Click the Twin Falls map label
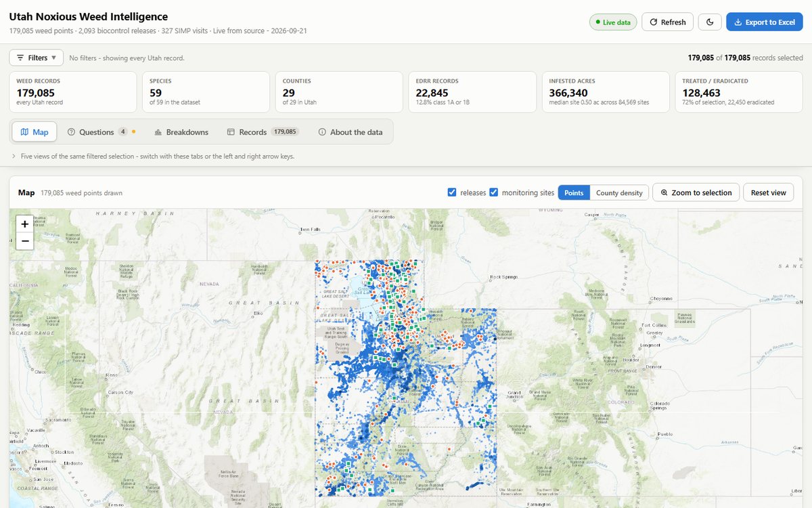The height and width of the screenshot is (508, 812). [x=310, y=229]
